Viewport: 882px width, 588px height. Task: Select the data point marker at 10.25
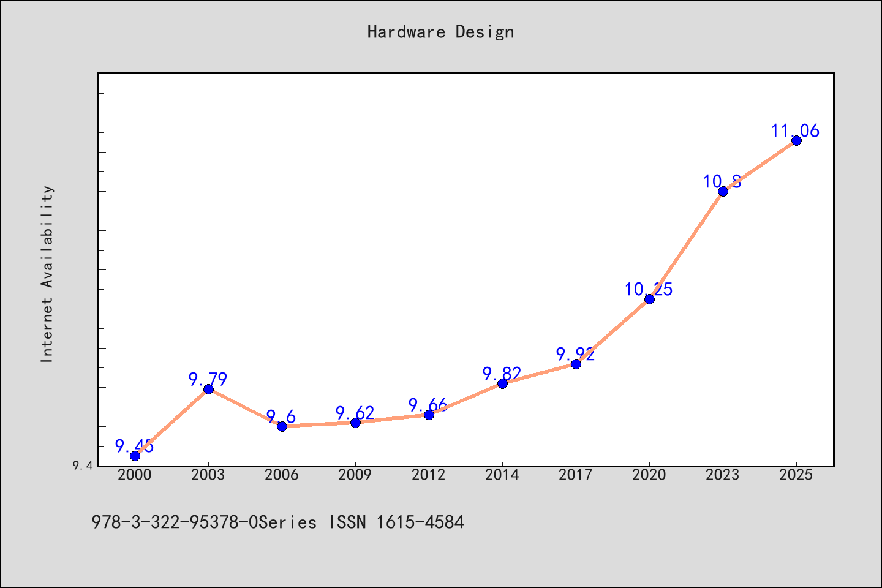(649, 299)
